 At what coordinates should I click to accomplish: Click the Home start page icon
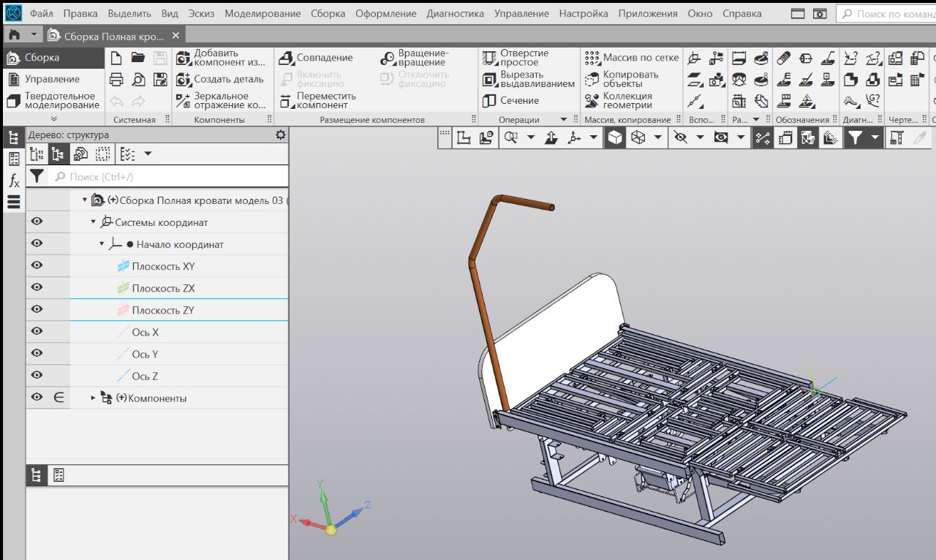pos(14,35)
